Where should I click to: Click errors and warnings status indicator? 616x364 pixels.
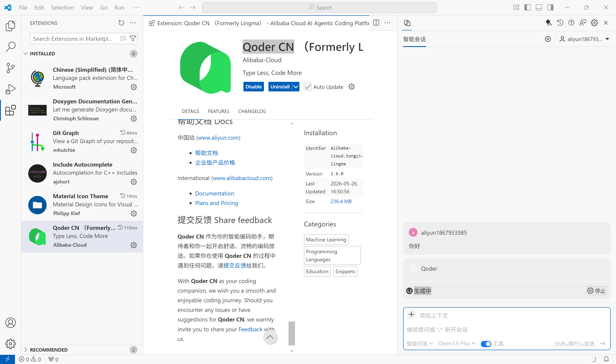point(30,359)
